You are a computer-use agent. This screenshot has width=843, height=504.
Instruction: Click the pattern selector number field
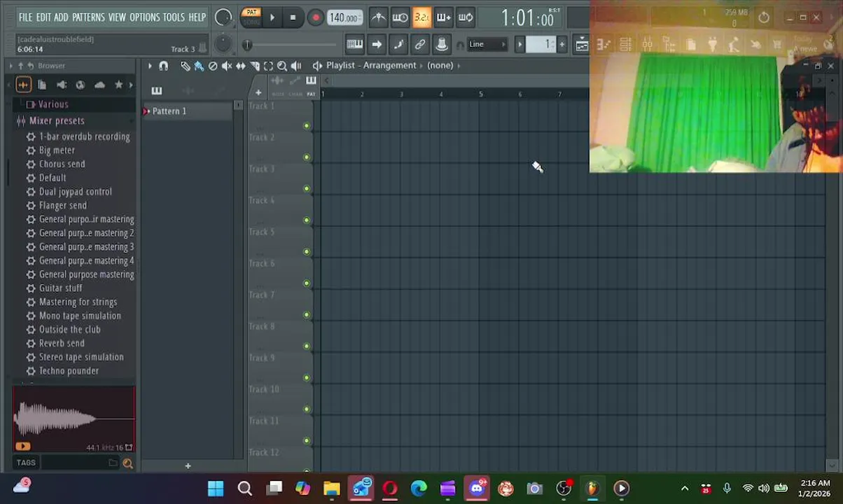point(541,44)
